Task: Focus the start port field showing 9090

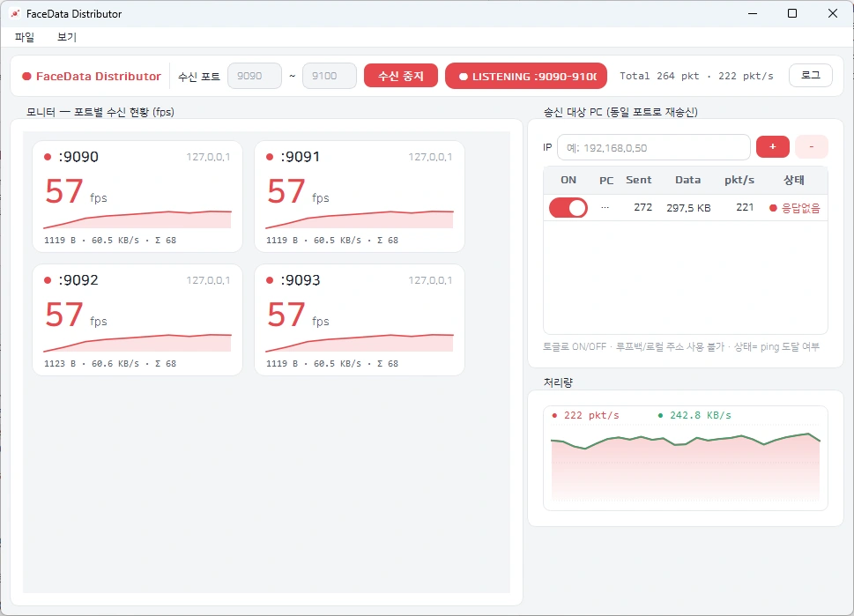Action: 255,76
